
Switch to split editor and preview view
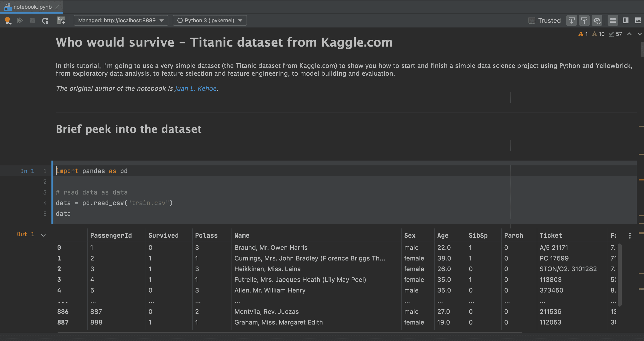click(626, 20)
